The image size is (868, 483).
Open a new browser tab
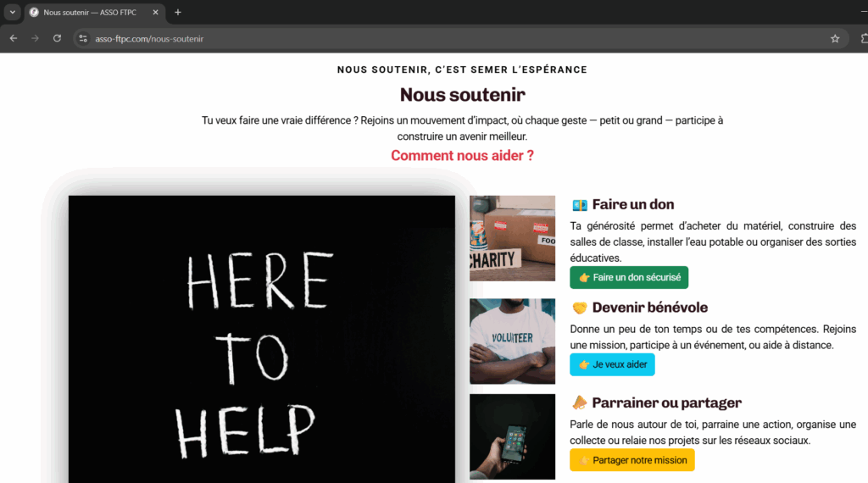[x=178, y=12]
